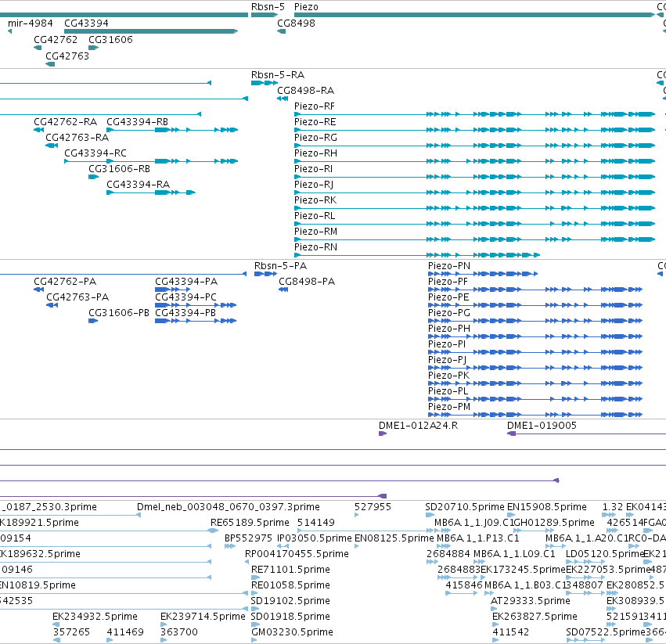Viewport: 666px width, 644px height.
Task: Select protein CG43394-PA
Action: 186,282
